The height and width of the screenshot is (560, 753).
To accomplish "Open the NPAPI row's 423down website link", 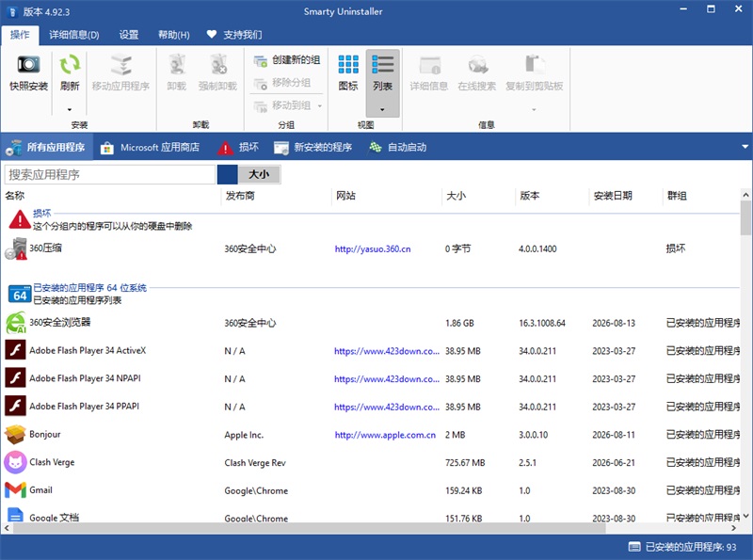I will coord(387,379).
